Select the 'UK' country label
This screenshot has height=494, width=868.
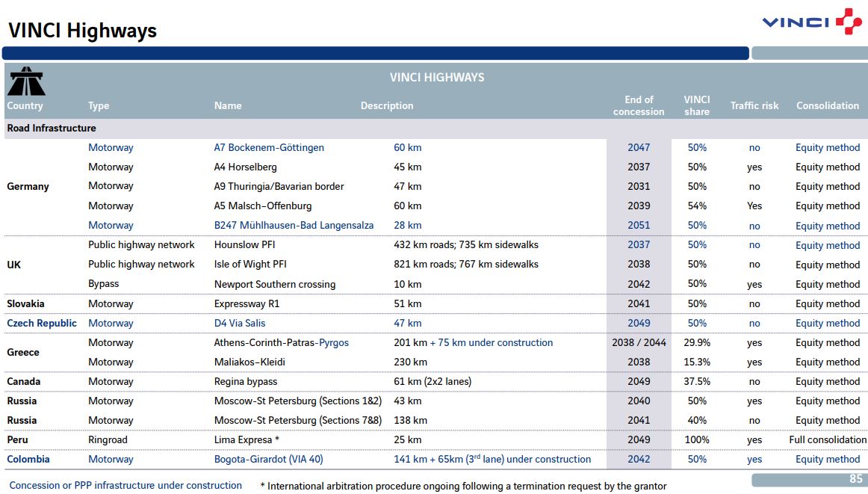[x=14, y=265]
